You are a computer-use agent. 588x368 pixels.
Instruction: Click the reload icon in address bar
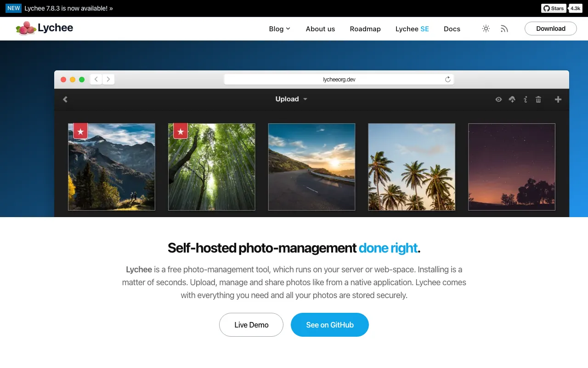pyautogui.click(x=448, y=79)
